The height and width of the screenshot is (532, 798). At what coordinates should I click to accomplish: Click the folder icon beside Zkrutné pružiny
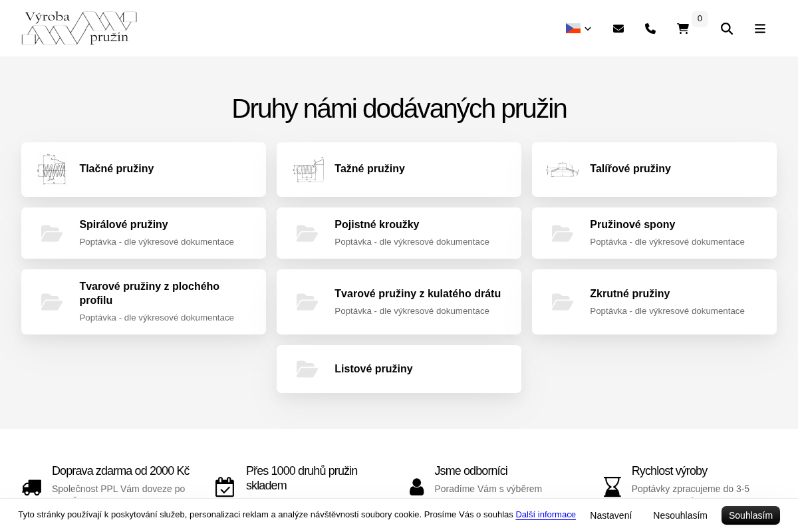pyautogui.click(x=563, y=302)
